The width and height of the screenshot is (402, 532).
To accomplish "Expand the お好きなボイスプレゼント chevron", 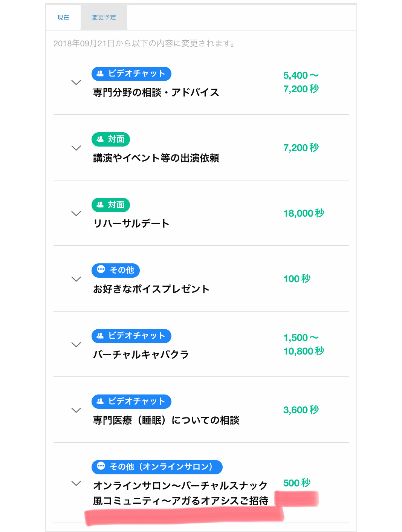I will pos(76,279).
